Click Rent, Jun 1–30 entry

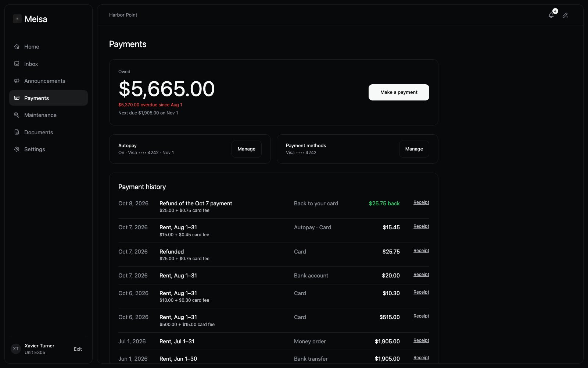click(x=178, y=359)
